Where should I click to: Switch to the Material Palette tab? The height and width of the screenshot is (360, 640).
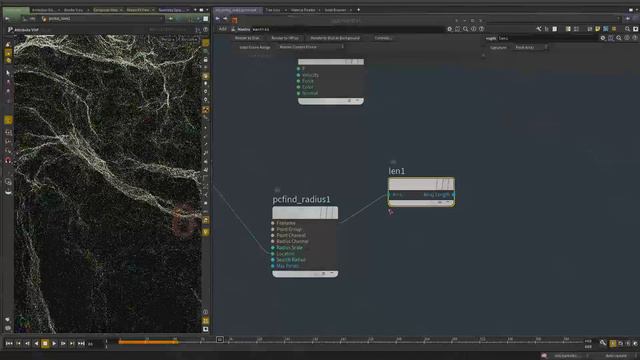coord(303,10)
